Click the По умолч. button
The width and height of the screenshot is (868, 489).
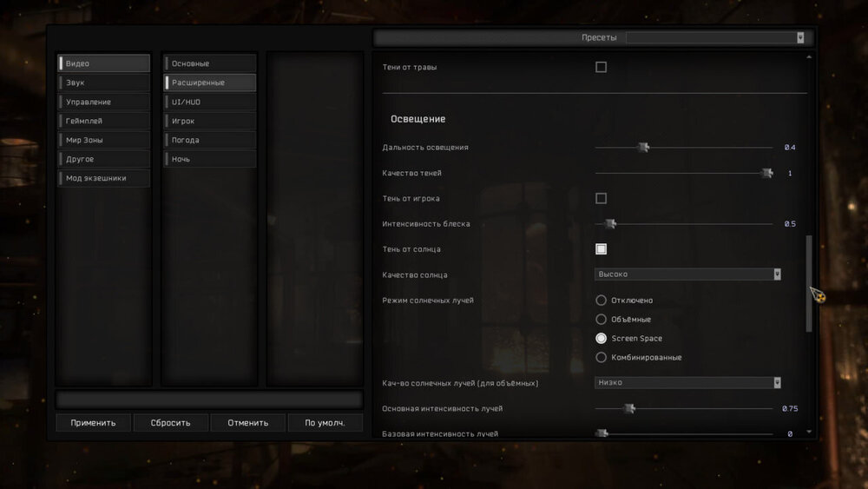point(325,423)
